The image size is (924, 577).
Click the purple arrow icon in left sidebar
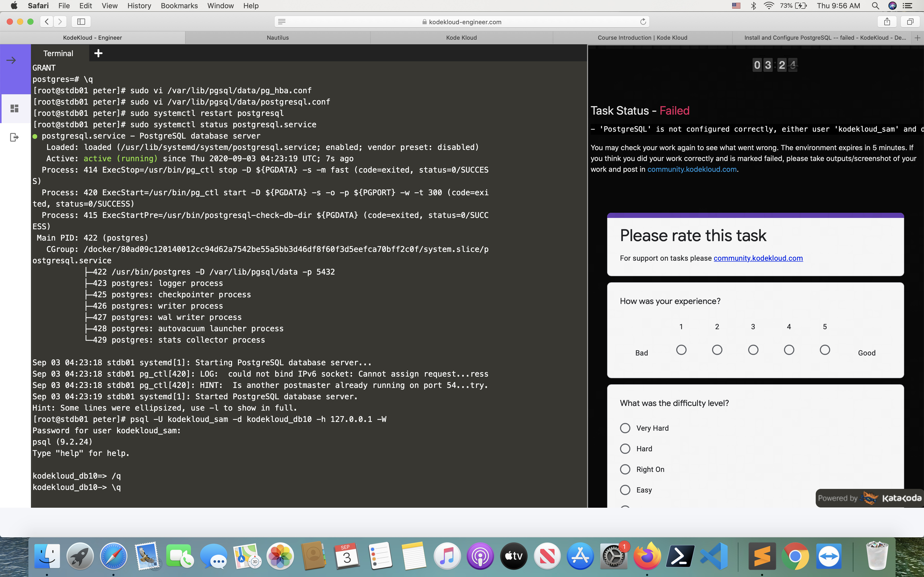[x=11, y=60]
